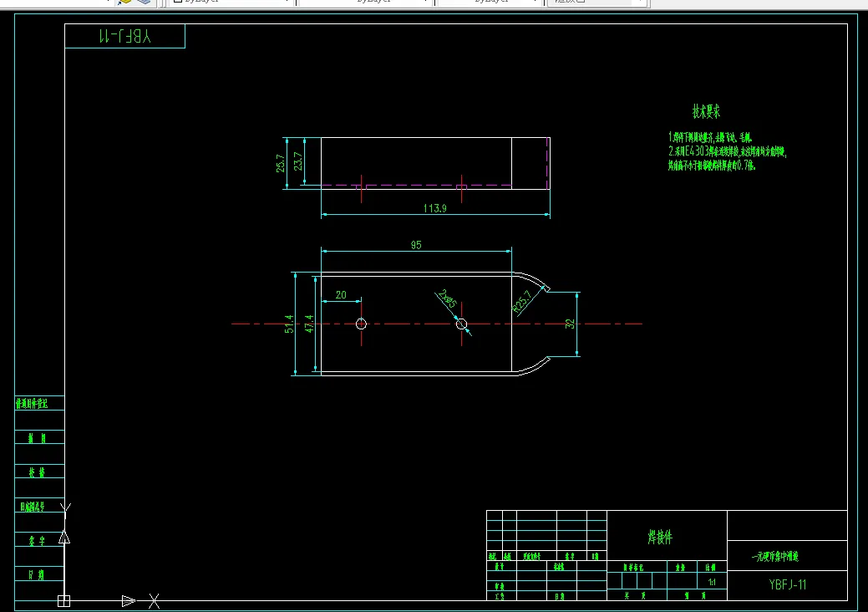Click the left hole circle in plan view
The width and height of the screenshot is (868, 612).
[x=361, y=324]
